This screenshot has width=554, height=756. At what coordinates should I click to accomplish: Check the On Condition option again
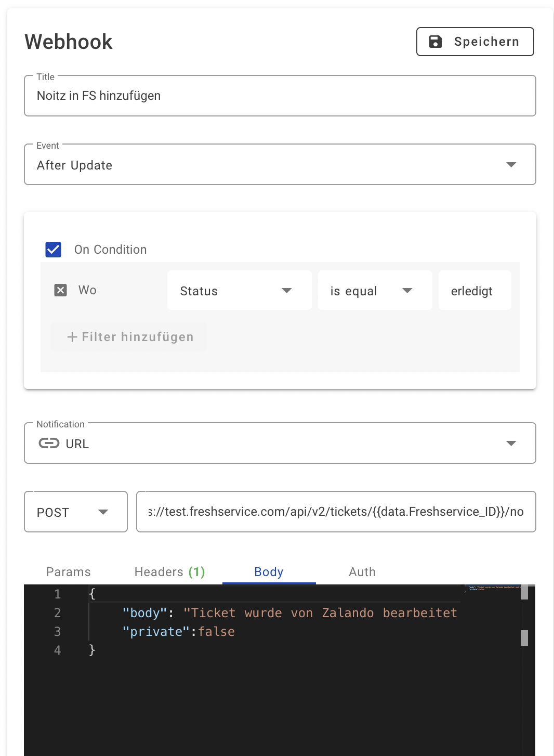click(53, 250)
